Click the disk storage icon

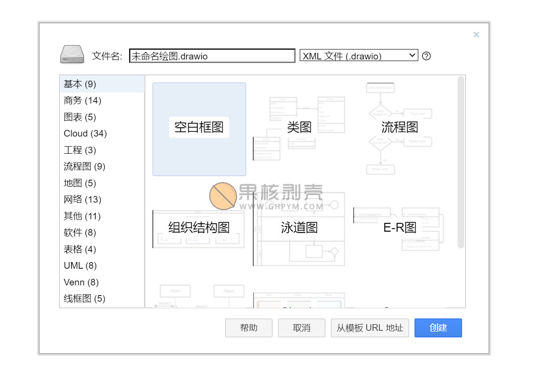point(72,55)
